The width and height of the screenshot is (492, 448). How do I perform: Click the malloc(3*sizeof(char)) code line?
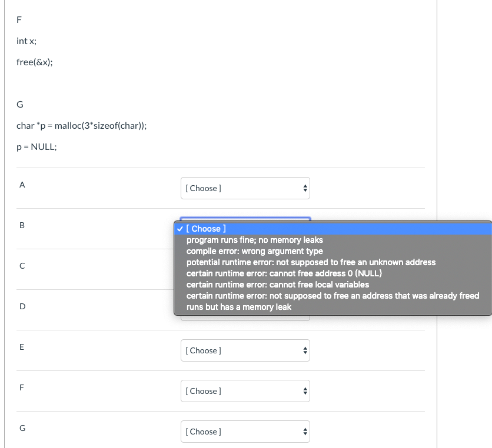point(82,126)
